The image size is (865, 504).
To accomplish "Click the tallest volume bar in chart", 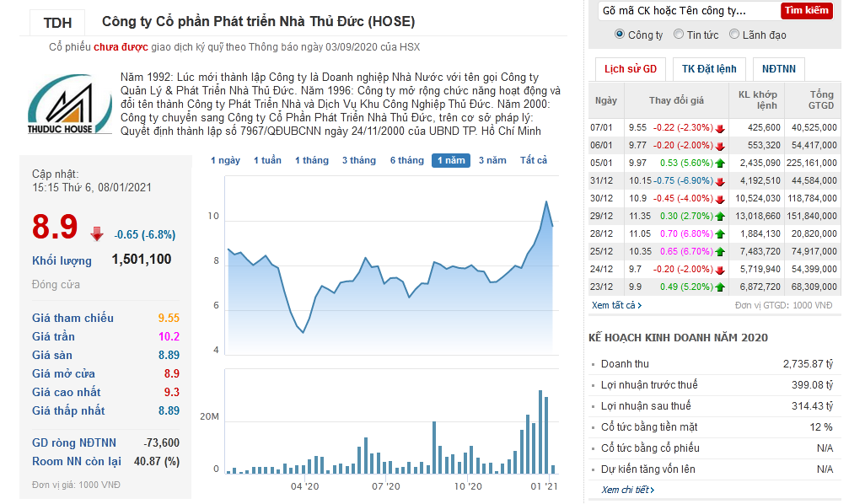I will coord(540,432).
